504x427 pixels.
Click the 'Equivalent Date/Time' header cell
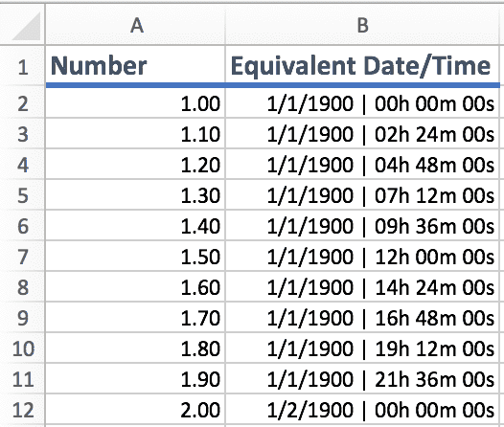coord(362,66)
